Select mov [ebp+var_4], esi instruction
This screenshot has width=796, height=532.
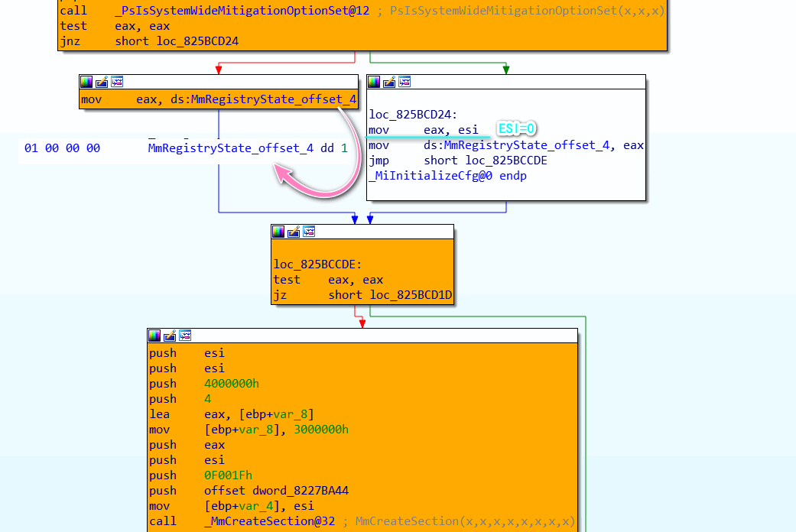coord(232,505)
